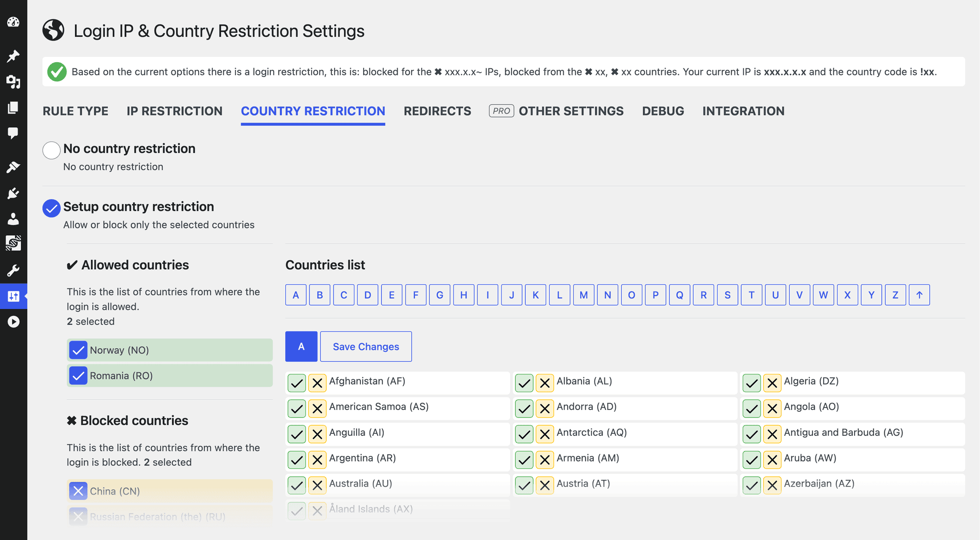Click the blue active letter A button

[301, 346]
